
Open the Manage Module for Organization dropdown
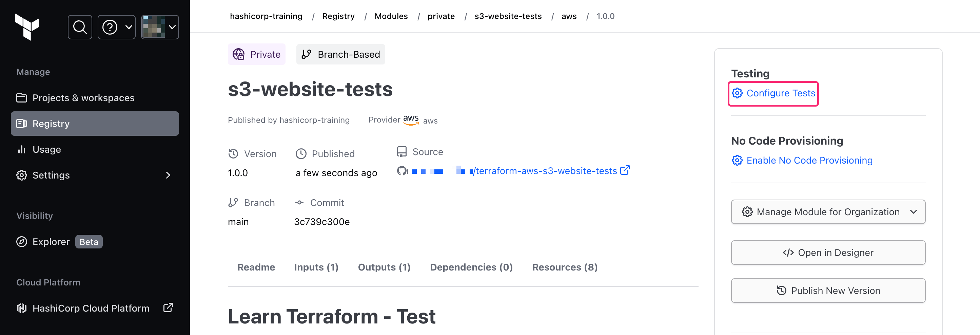(x=828, y=212)
